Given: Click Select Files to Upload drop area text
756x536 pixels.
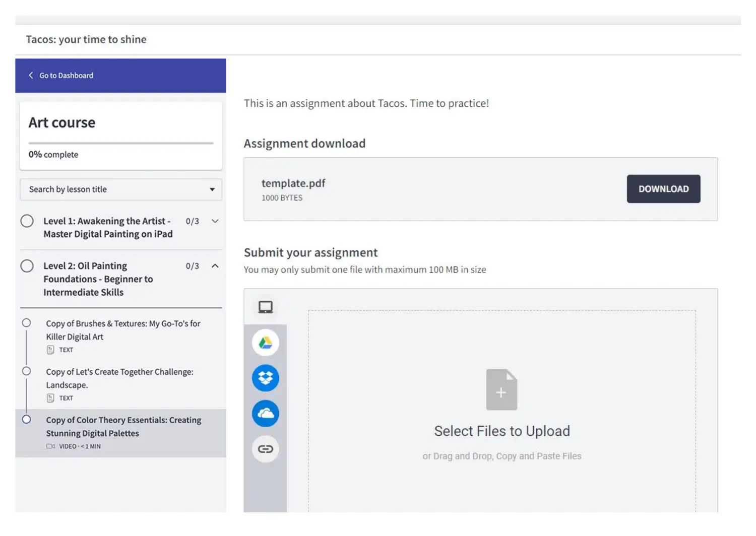Looking at the screenshot, I should coord(501,431).
